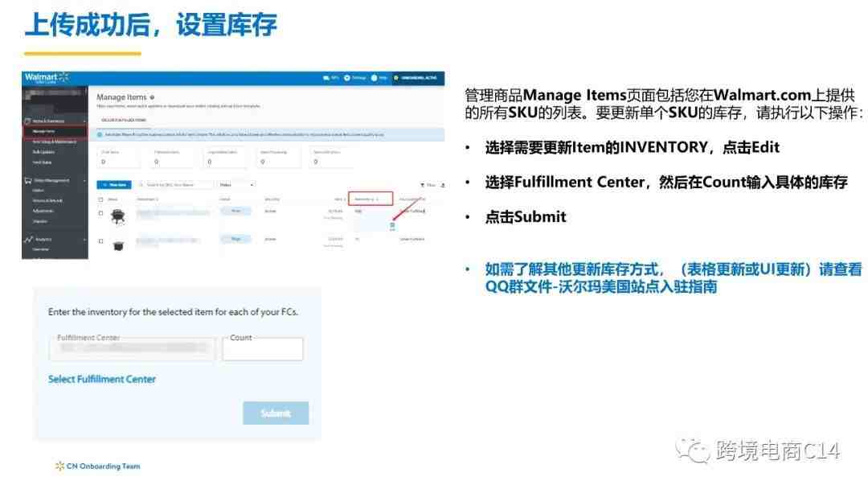The width and height of the screenshot is (868, 489).
Task: Click the status pill in the second row
Action: coord(235,239)
